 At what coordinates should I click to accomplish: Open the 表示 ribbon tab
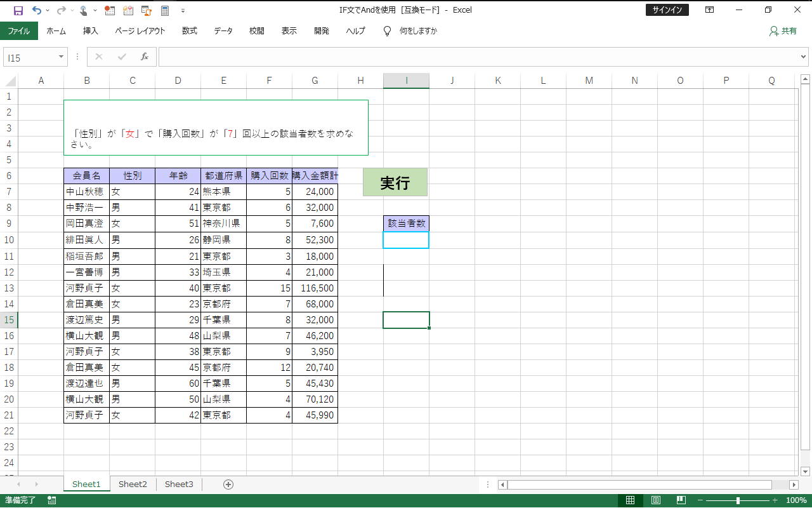[x=289, y=30]
